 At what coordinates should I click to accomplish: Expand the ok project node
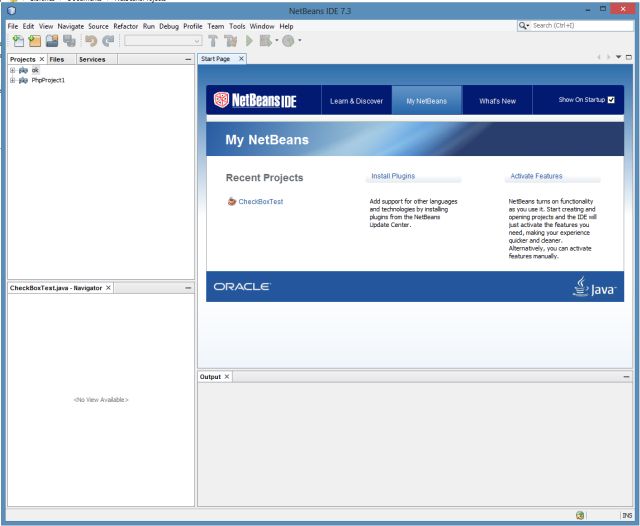click(x=13, y=70)
